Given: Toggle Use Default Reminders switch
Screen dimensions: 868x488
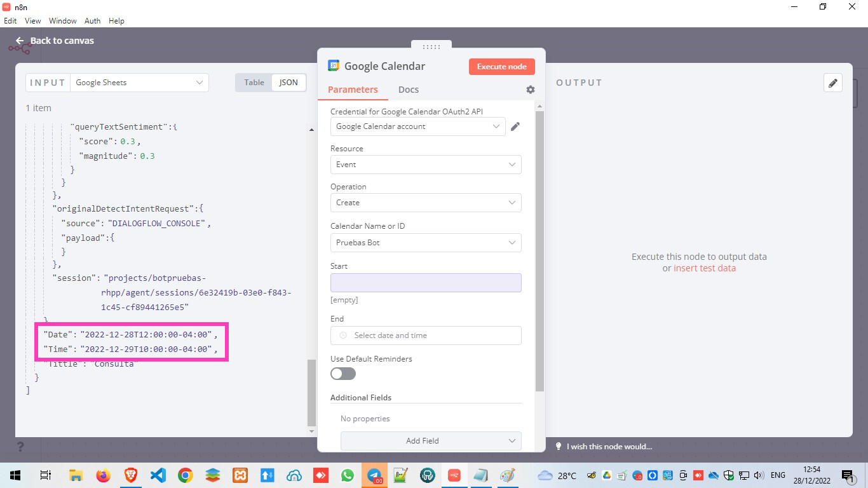Looking at the screenshot, I should click(x=343, y=374).
